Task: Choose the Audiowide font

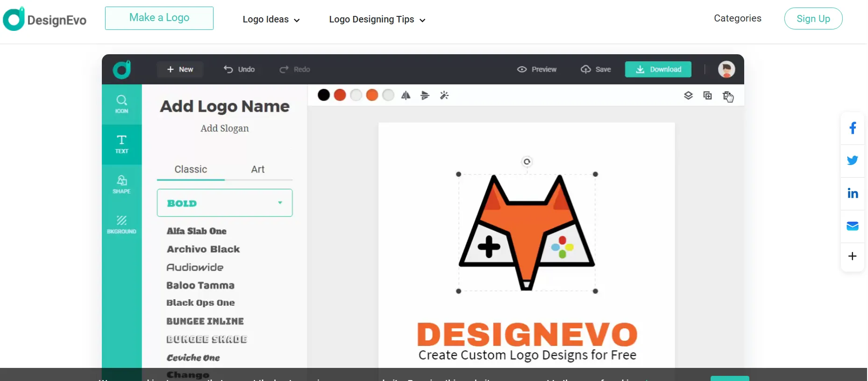Action: tap(195, 267)
